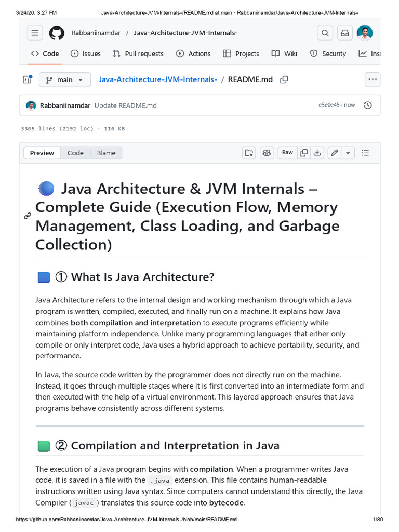
Task: Open the Projects tab
Action: pos(241,54)
